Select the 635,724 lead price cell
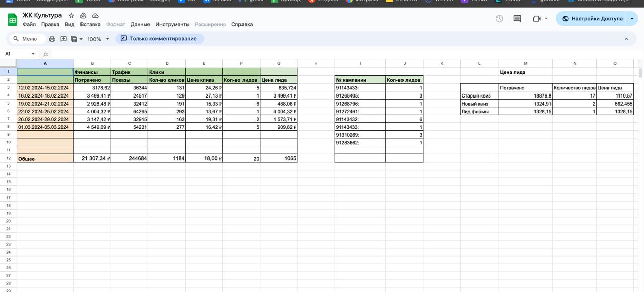 279,88
